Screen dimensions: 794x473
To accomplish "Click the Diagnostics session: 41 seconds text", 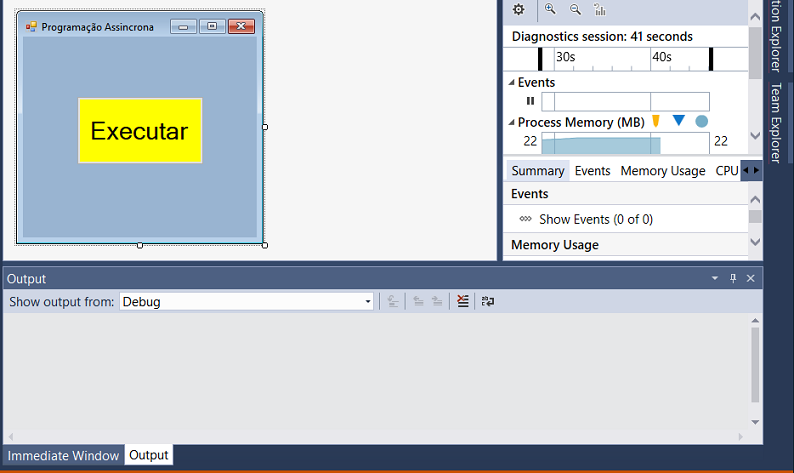I will [x=602, y=36].
